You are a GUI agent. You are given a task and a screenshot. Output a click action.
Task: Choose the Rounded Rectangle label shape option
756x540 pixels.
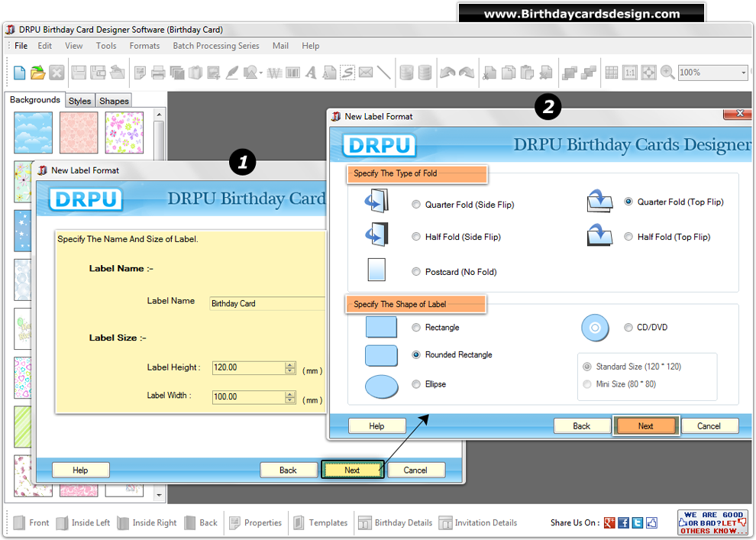coord(416,354)
